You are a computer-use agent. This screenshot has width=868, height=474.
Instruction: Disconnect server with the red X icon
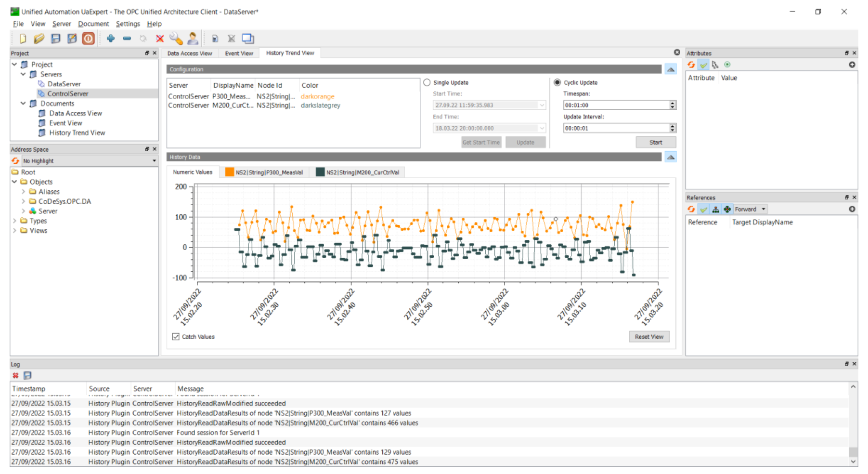pos(160,39)
